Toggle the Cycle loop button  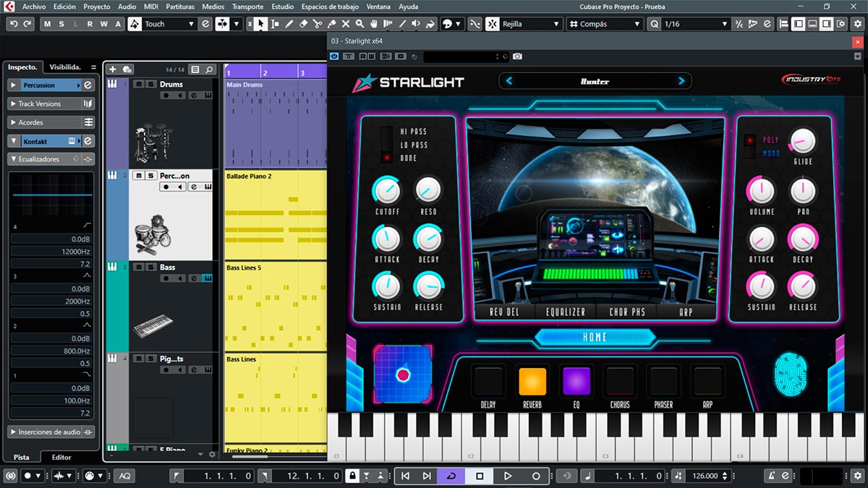pyautogui.click(x=451, y=476)
